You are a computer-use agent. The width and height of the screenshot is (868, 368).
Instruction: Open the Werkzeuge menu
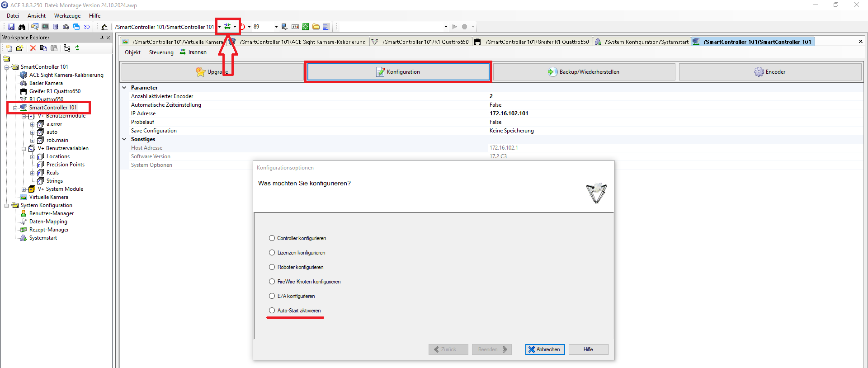67,16
